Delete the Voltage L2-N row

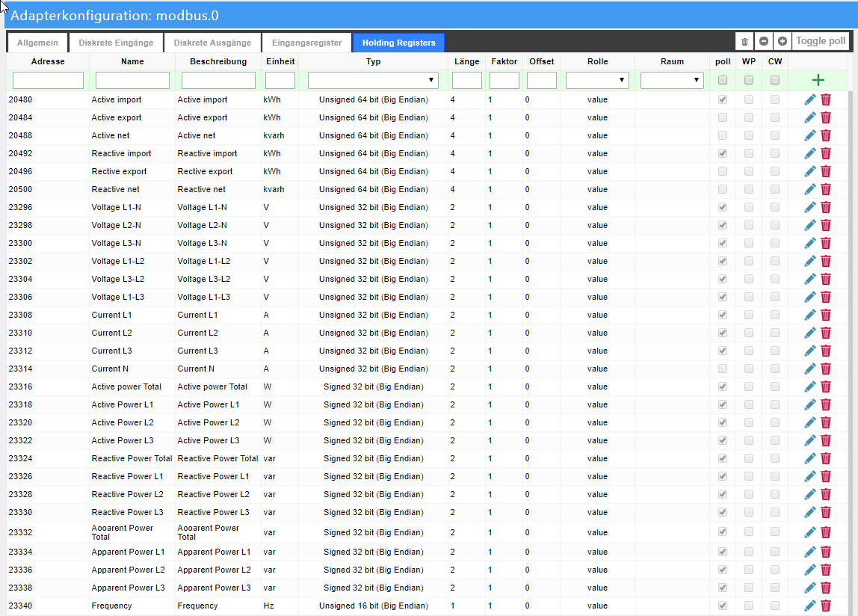pos(826,225)
